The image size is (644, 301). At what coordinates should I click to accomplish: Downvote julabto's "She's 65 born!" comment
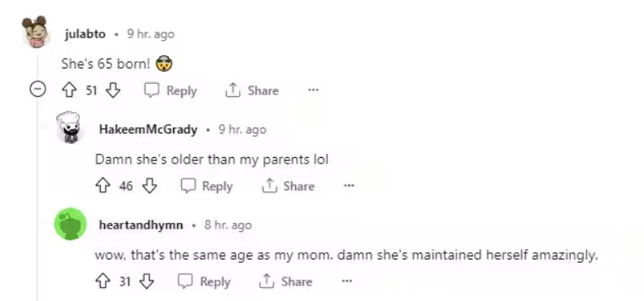pos(113,90)
